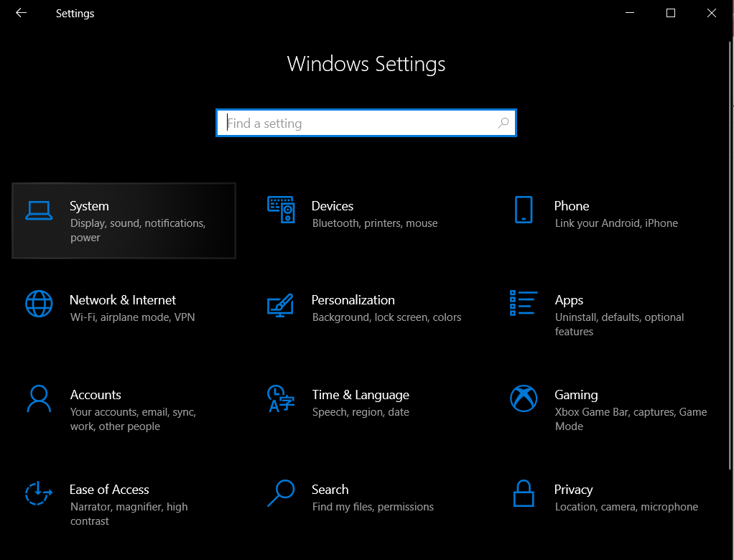Image resolution: width=734 pixels, height=560 pixels.
Task: Open the Devices settings title
Action: click(x=333, y=206)
